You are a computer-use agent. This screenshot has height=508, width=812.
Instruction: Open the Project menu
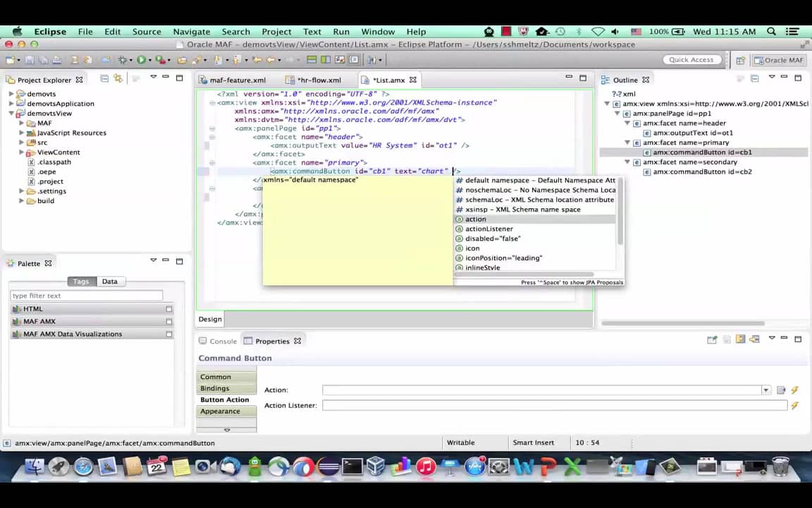tap(276, 32)
